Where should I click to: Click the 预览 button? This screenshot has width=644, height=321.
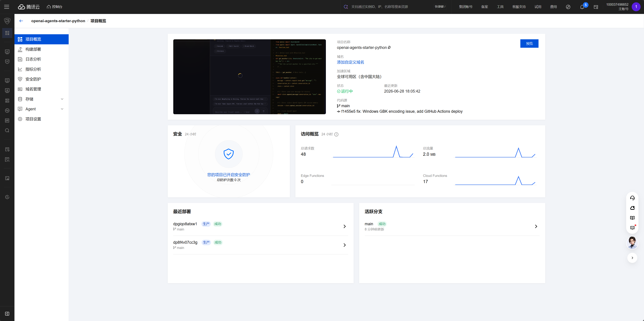529,44
